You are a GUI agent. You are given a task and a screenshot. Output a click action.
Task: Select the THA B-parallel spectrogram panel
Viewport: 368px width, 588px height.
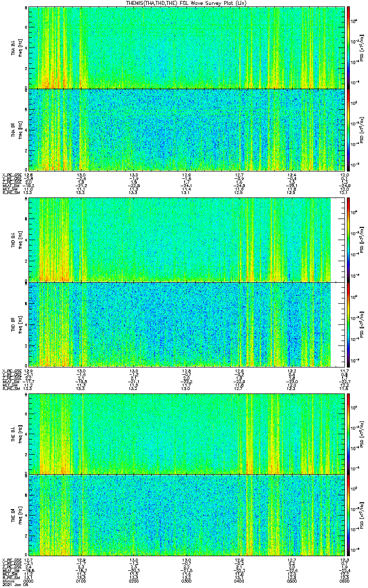pos(187,129)
